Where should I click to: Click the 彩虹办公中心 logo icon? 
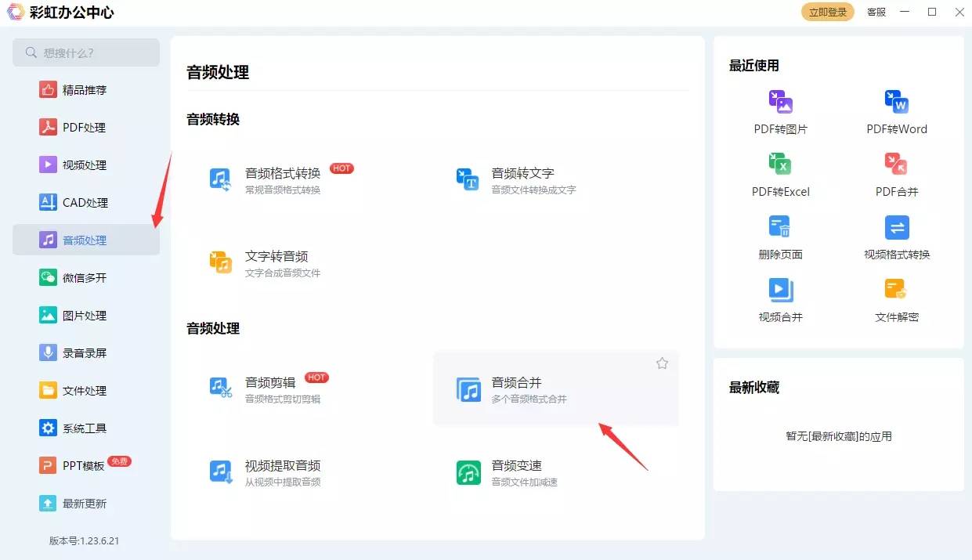16,12
